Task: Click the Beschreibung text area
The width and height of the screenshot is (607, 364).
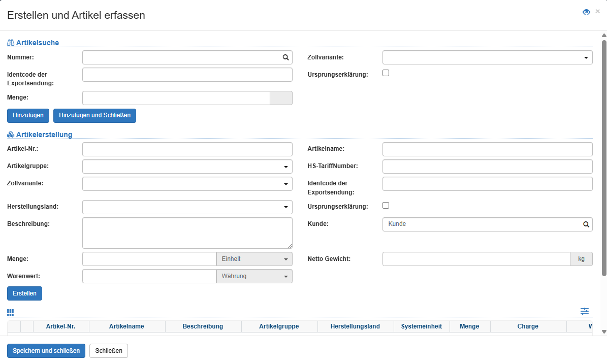Action: coord(187,233)
